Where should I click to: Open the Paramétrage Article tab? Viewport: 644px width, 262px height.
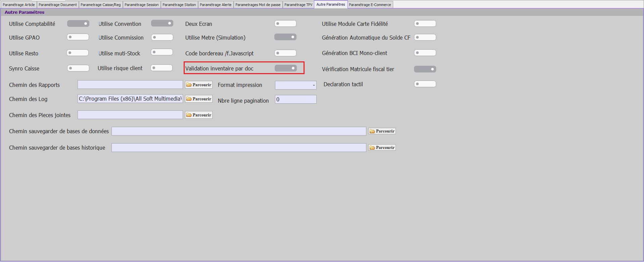point(18,5)
